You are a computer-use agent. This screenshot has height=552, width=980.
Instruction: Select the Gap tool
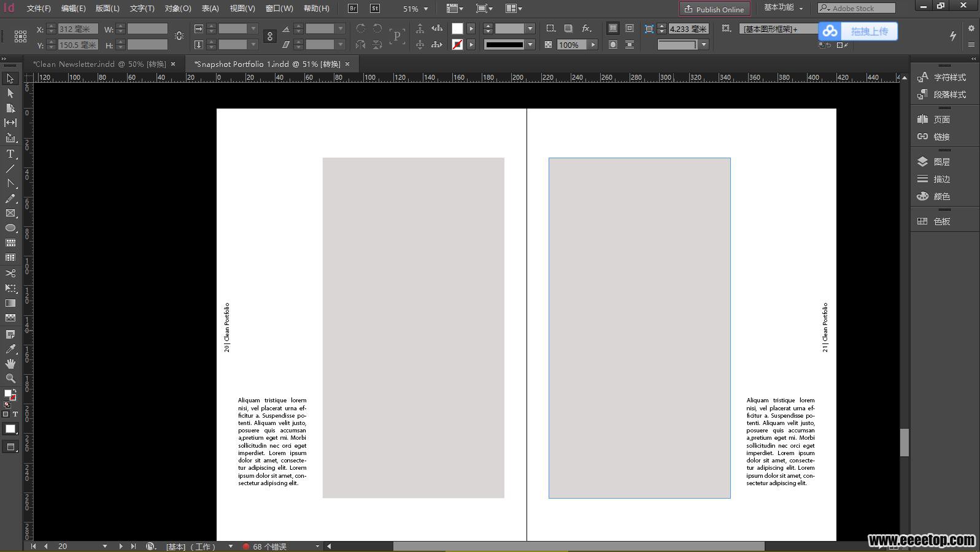pyautogui.click(x=10, y=123)
